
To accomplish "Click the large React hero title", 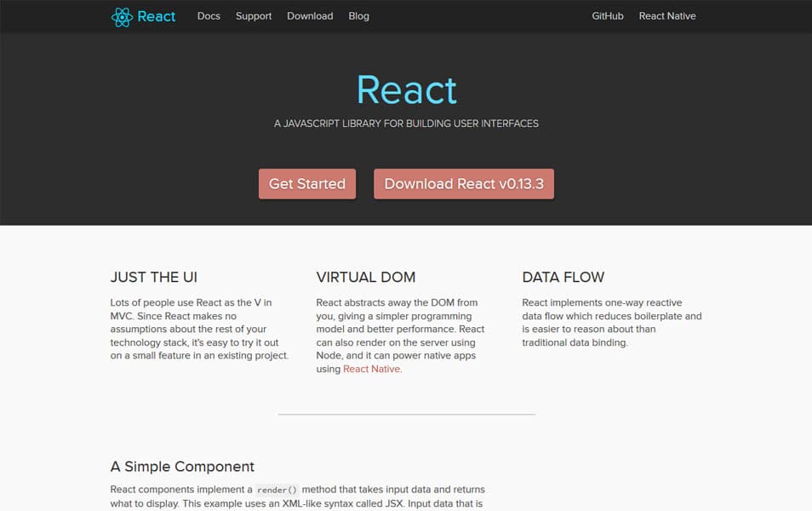I will pyautogui.click(x=407, y=90).
